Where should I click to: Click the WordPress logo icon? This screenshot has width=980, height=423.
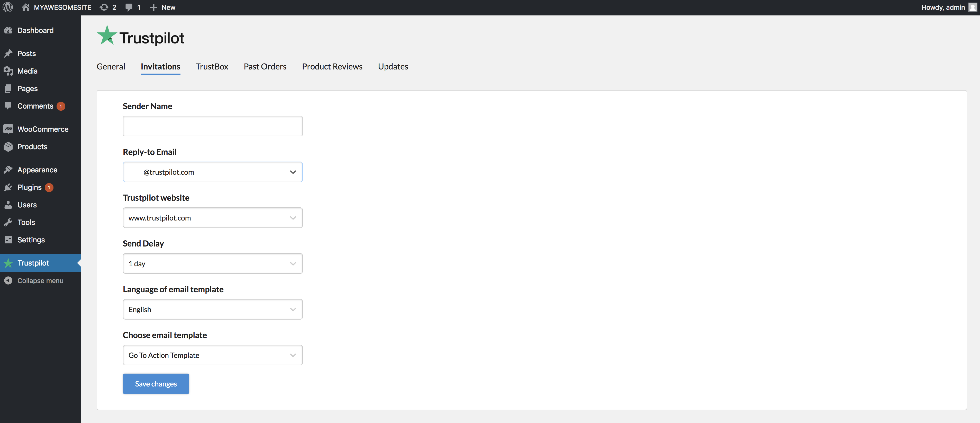pos(8,7)
